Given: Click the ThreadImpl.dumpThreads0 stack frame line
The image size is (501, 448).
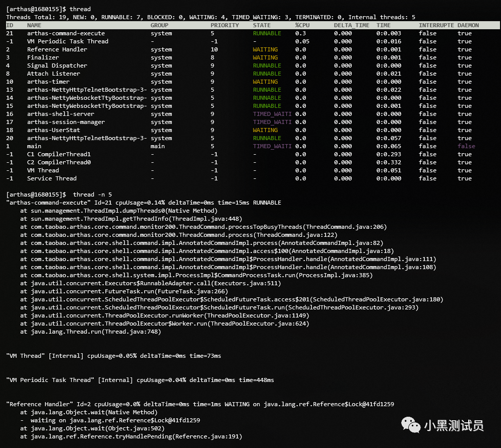Looking at the screenshot, I should (119, 211).
